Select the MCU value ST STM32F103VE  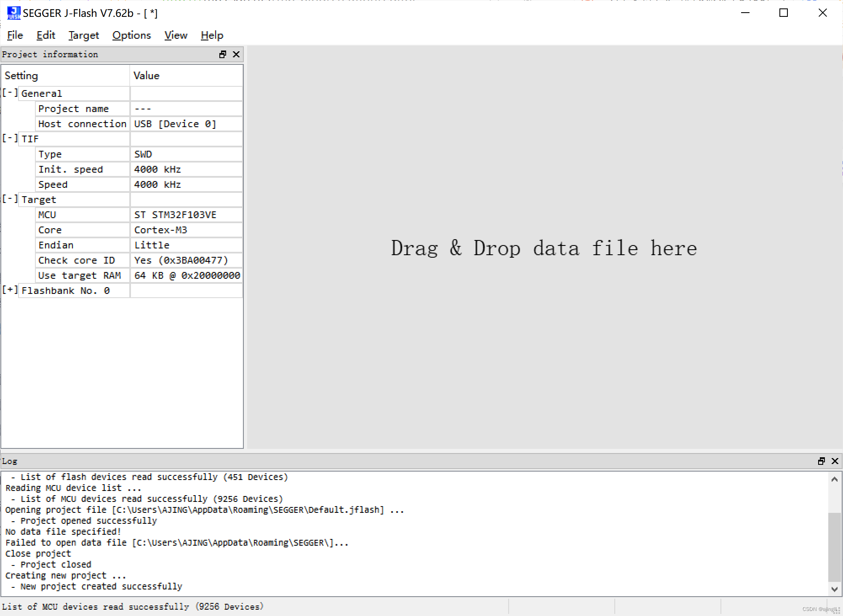175,215
